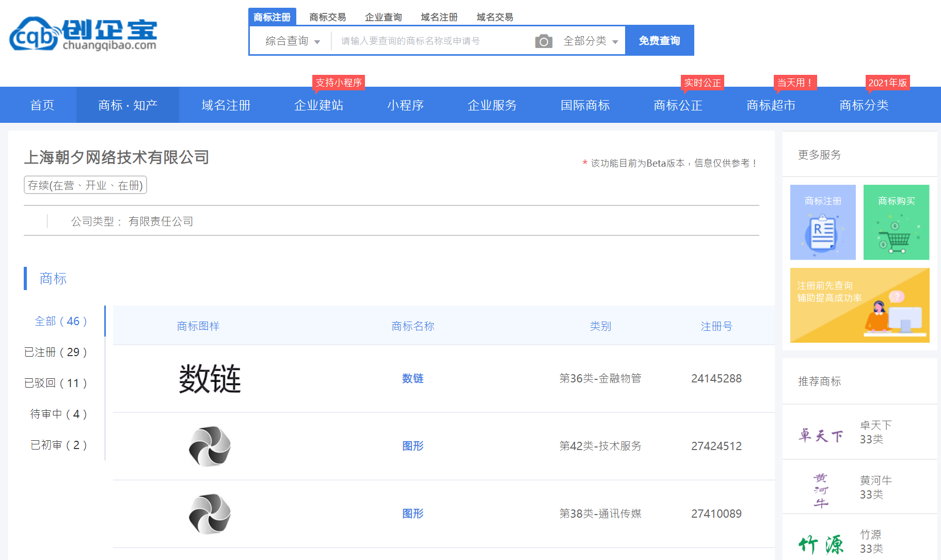Screen dimensions: 941x560
Task: Click the camera image-search icon
Action: point(544,41)
